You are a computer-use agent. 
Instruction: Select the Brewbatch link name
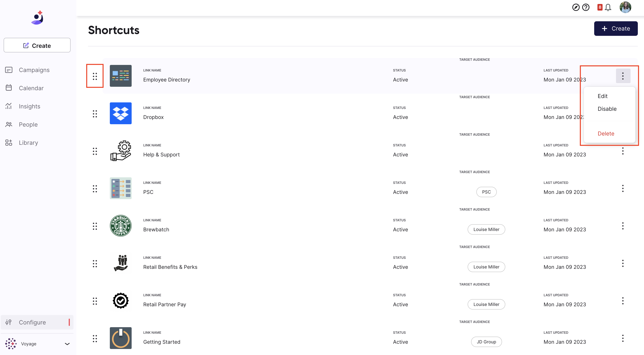click(156, 230)
